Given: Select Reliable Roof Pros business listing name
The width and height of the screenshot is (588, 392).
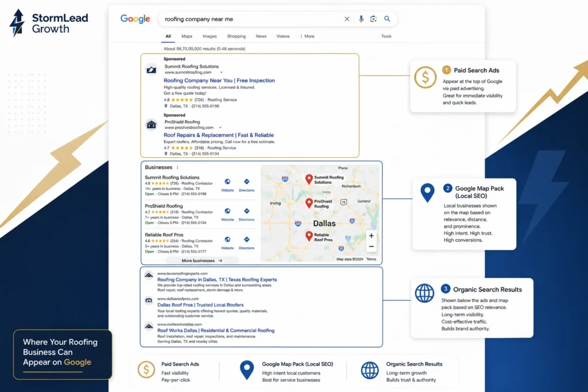Looking at the screenshot, I should coord(164,235).
